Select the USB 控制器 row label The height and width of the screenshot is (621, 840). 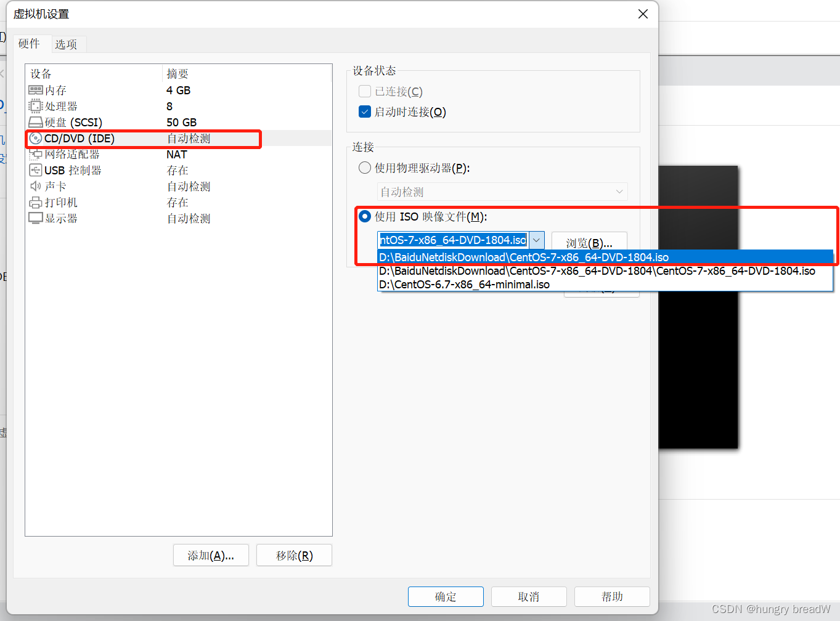(x=73, y=170)
